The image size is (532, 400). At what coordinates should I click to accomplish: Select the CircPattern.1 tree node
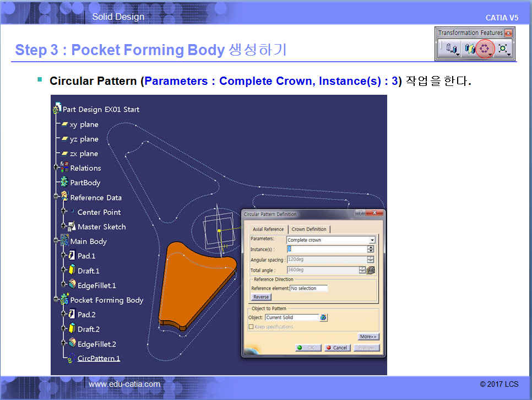(x=98, y=359)
